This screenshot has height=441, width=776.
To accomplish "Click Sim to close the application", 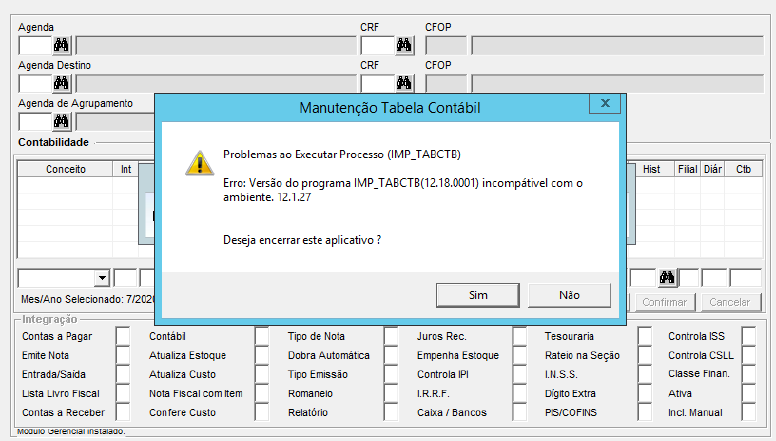I will pos(478,295).
